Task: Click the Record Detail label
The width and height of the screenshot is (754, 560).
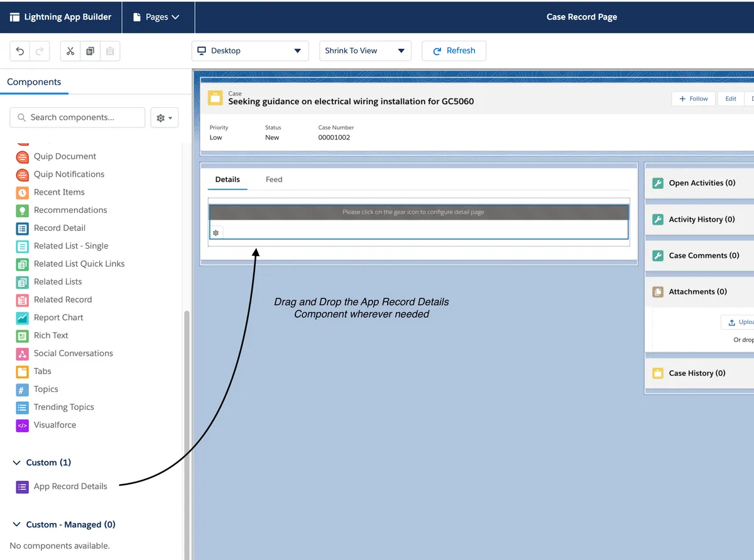Action: [60, 228]
